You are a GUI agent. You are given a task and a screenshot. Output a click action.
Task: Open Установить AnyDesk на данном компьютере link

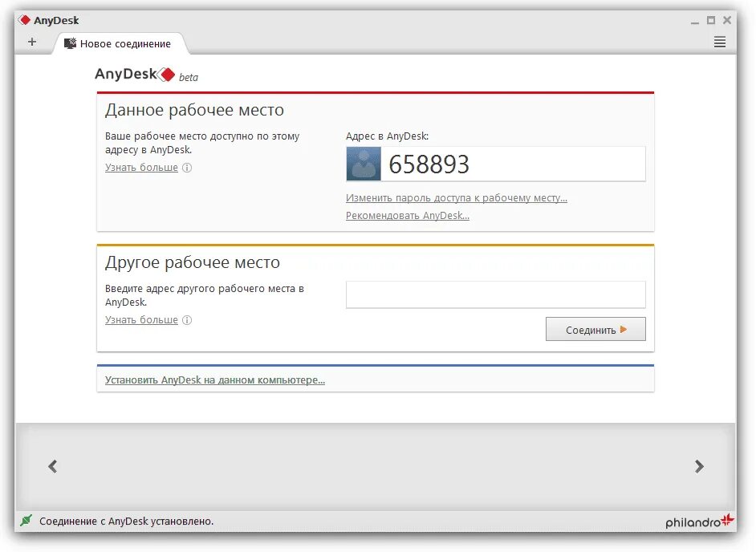click(214, 379)
